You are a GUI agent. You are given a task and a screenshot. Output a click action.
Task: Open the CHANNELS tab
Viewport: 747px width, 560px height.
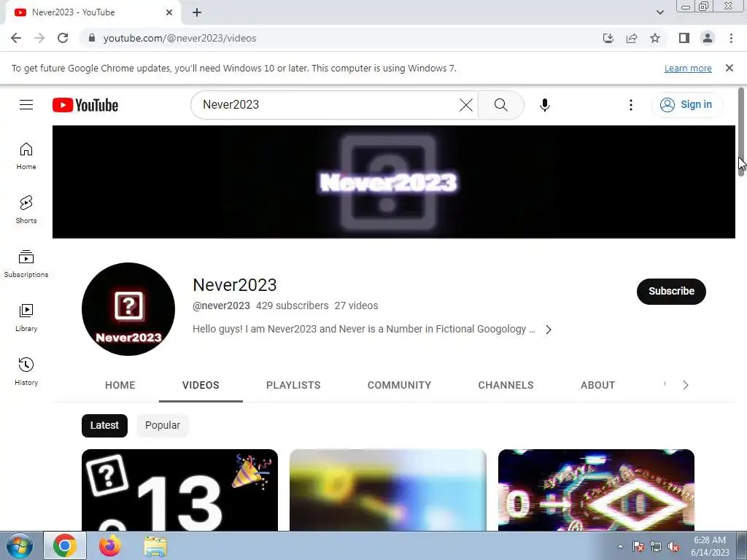tap(506, 385)
